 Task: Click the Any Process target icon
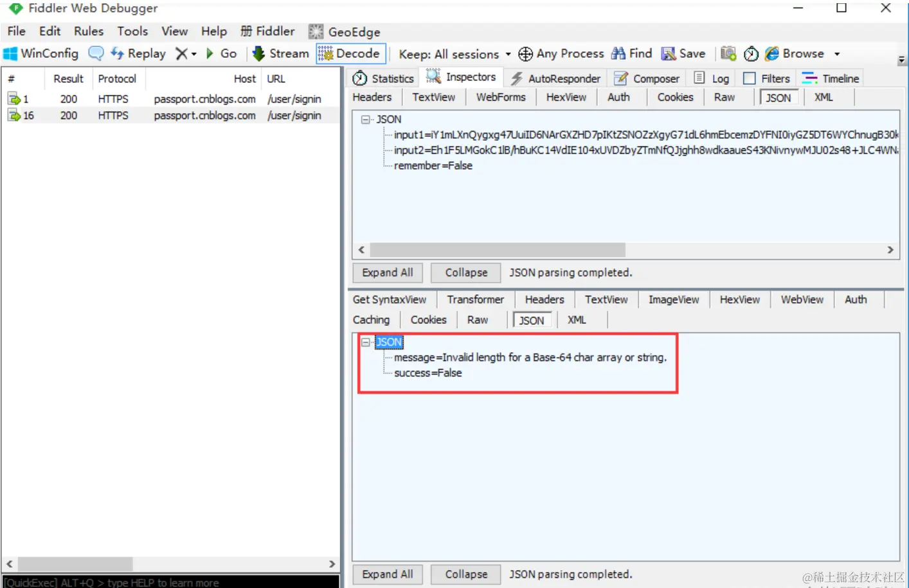pos(525,54)
